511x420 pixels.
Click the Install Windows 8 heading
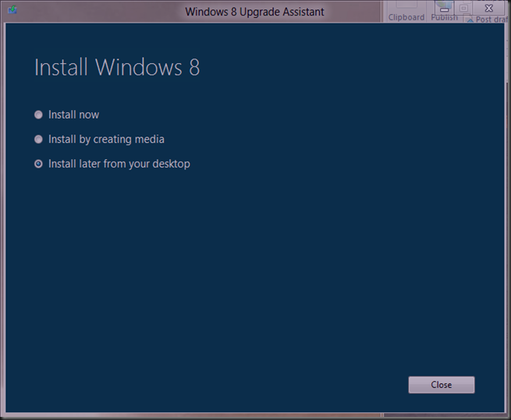117,67
